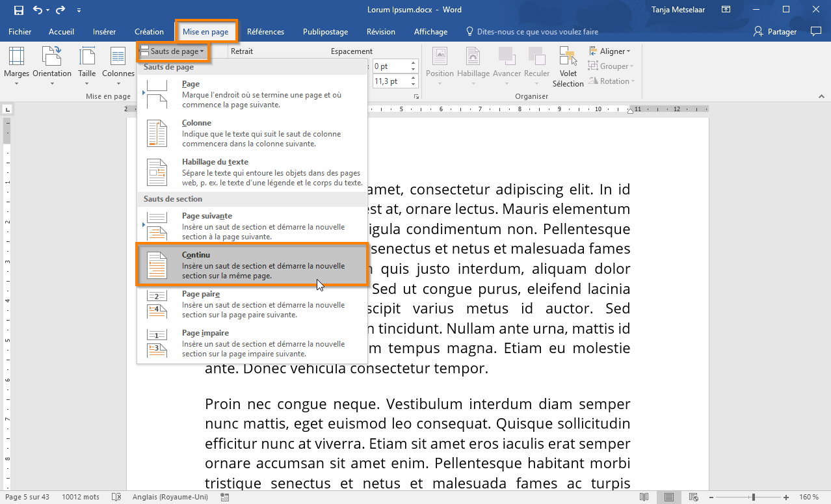This screenshot has width=831, height=504.
Task: Switch to the Accueil tab
Action: [x=62, y=32]
